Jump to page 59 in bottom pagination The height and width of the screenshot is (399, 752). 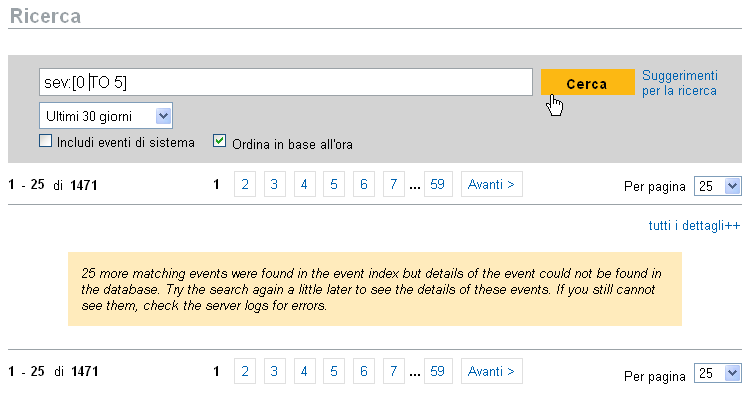(438, 371)
